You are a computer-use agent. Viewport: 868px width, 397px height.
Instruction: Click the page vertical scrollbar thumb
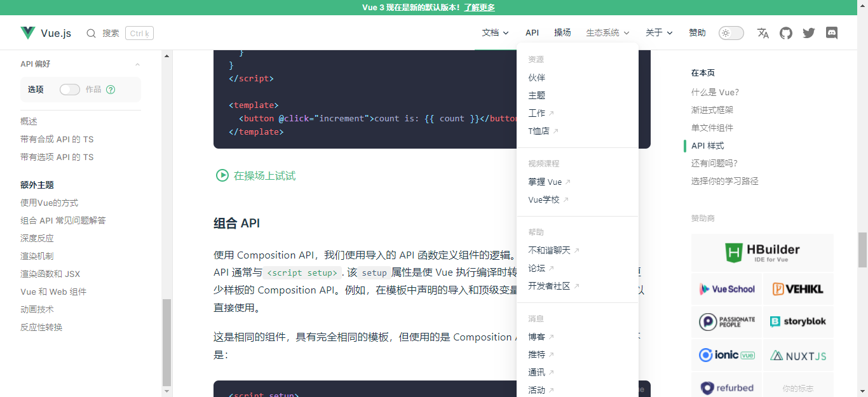(862, 250)
